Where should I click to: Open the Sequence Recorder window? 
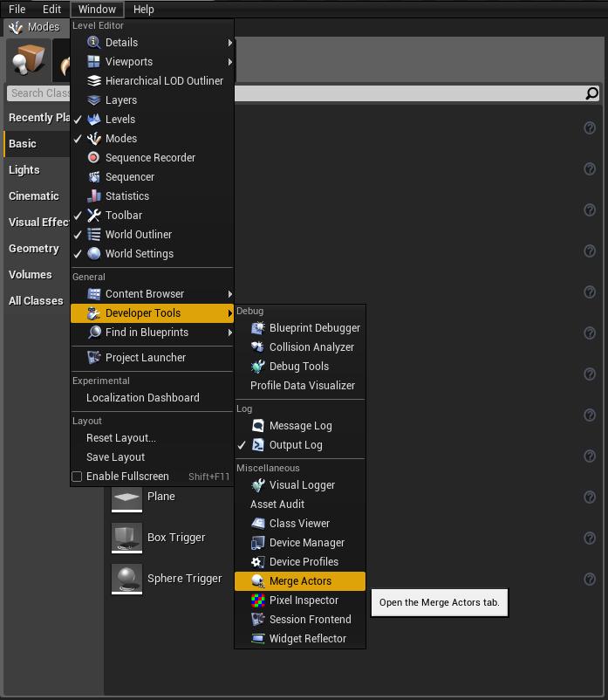(150, 158)
